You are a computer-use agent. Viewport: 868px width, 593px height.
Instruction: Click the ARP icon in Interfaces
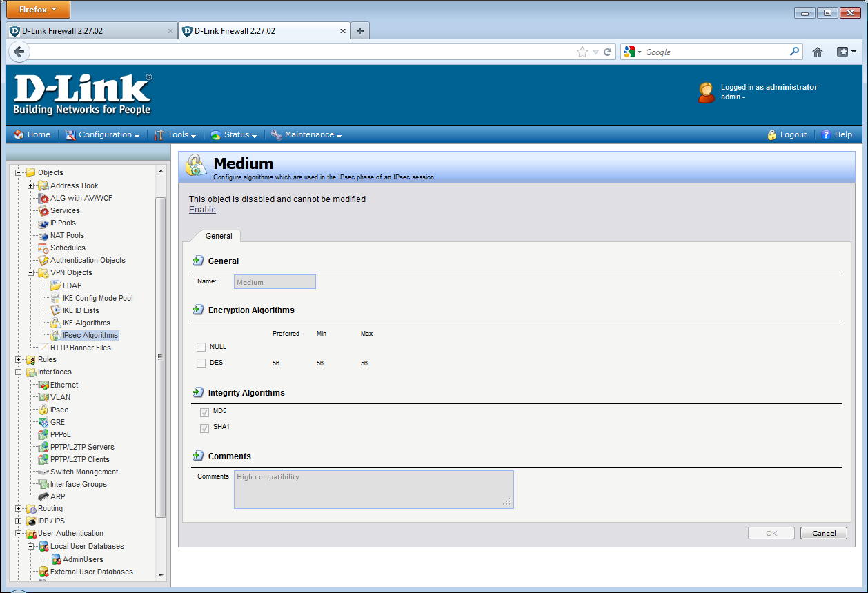coord(43,496)
